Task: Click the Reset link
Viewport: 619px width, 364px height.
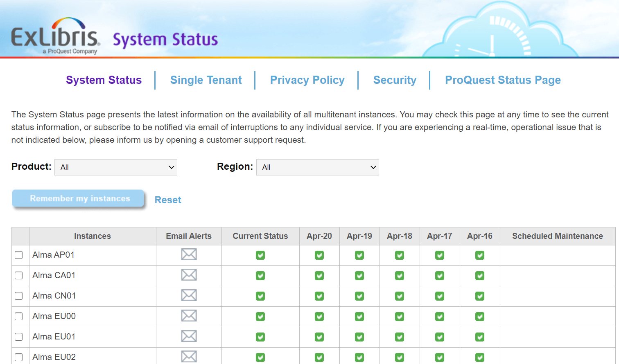Action: click(168, 200)
